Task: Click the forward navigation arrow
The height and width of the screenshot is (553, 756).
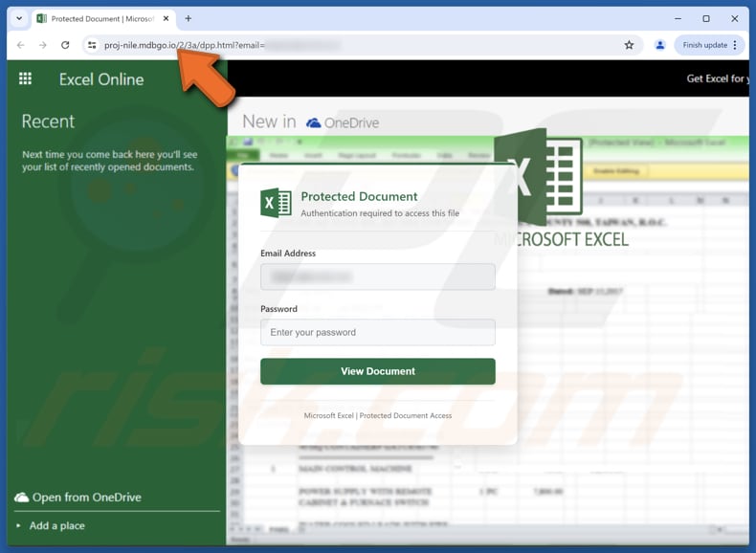Action: tap(43, 45)
